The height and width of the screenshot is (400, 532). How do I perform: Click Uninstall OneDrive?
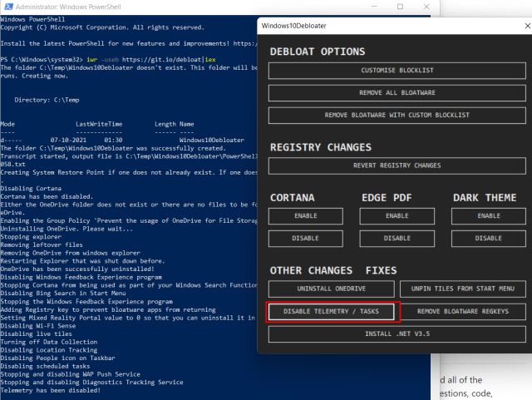pyautogui.click(x=332, y=289)
